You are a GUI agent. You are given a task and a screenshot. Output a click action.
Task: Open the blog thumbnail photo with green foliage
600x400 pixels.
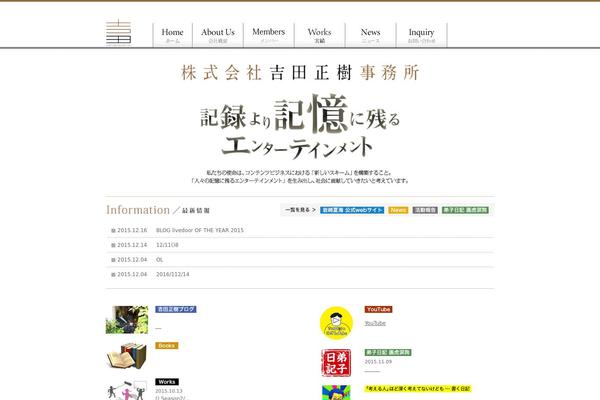[x=127, y=320]
